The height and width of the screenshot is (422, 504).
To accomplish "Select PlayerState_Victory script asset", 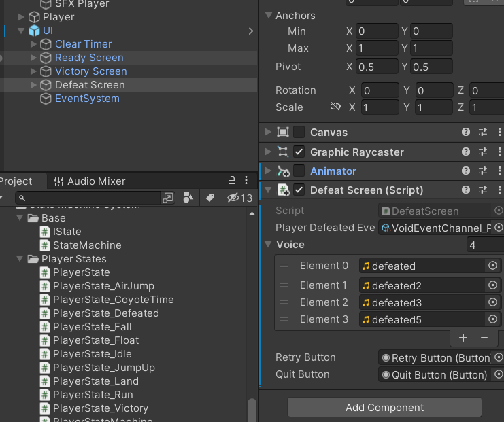I will pos(101,408).
